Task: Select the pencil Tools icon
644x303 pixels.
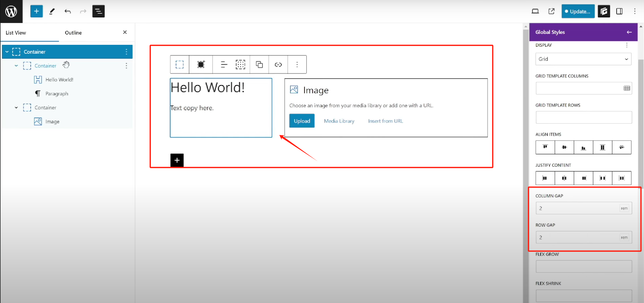Action: 52,11
